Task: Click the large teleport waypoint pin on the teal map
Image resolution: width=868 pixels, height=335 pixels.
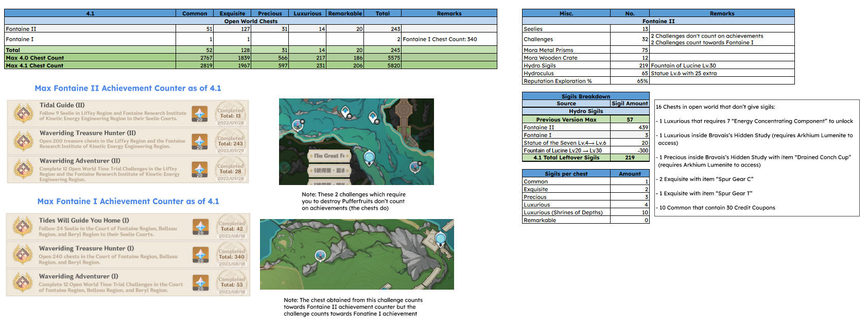Action: [x=369, y=157]
